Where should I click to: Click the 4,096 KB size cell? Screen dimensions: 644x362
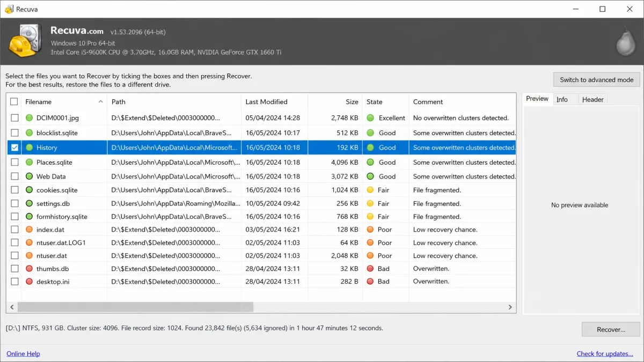pos(345,162)
